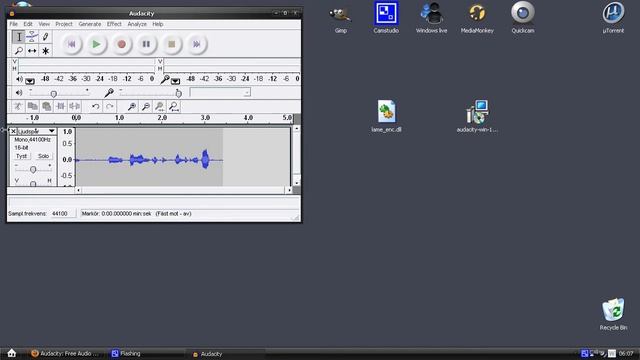Select the Selection (I-beam) tool
Viewport: 640px width, 360px height.
(x=18, y=37)
